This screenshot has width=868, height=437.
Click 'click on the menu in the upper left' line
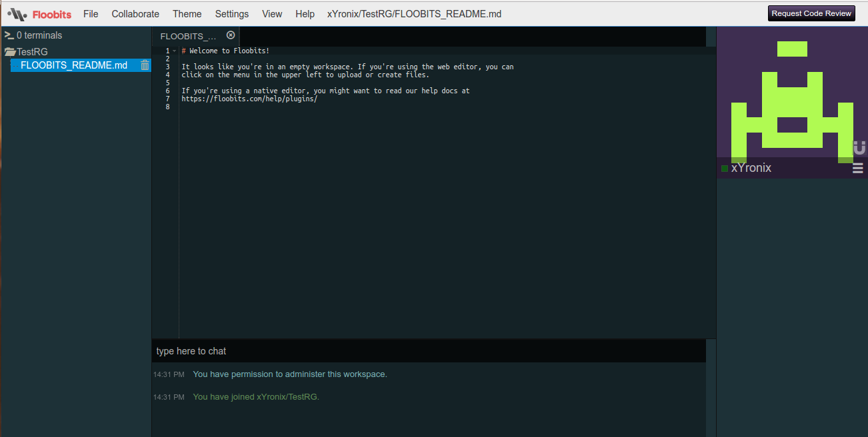305,75
